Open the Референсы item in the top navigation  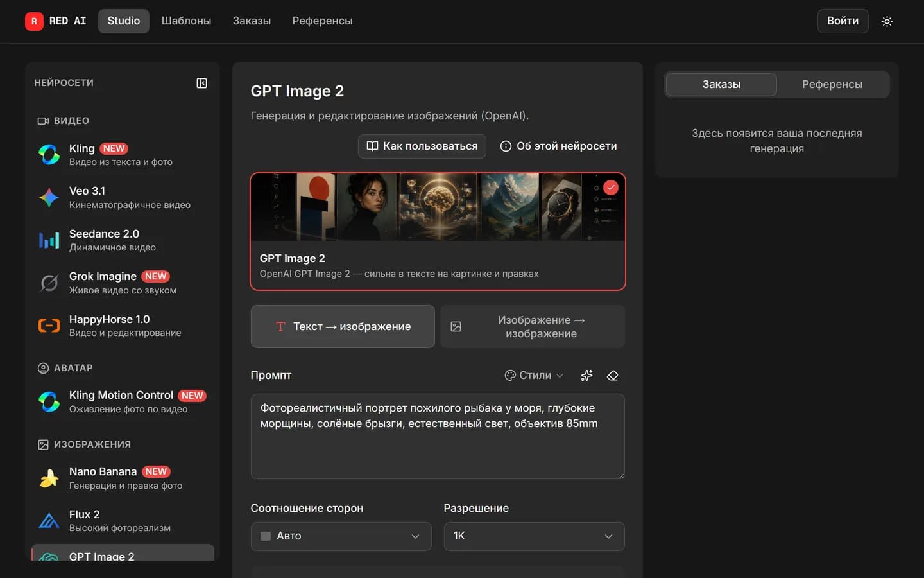[322, 21]
